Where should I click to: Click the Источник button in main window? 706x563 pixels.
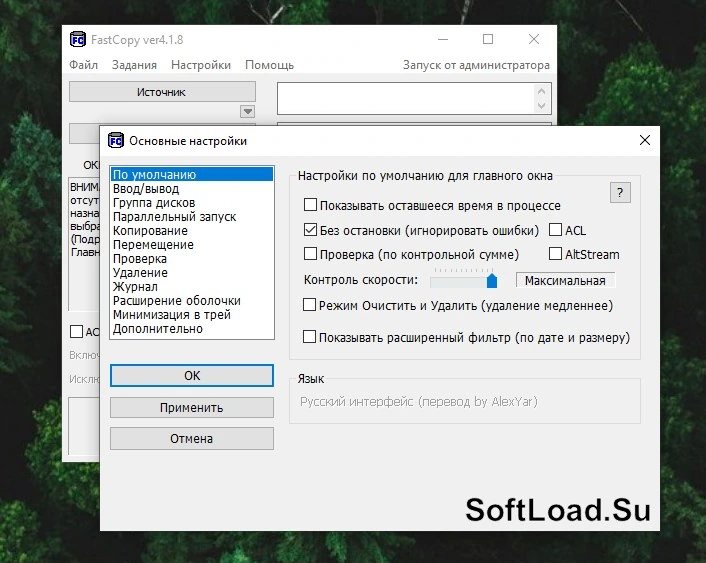(162, 91)
